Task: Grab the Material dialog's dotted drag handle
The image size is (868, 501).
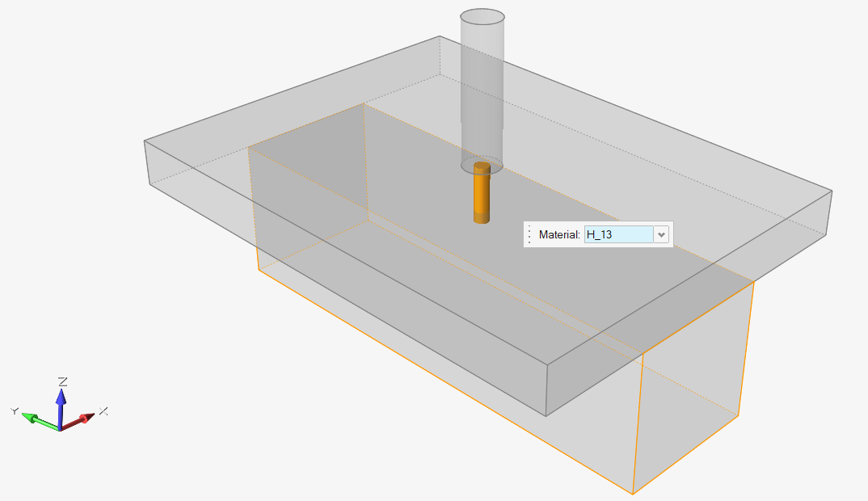Action: pyautogui.click(x=529, y=234)
